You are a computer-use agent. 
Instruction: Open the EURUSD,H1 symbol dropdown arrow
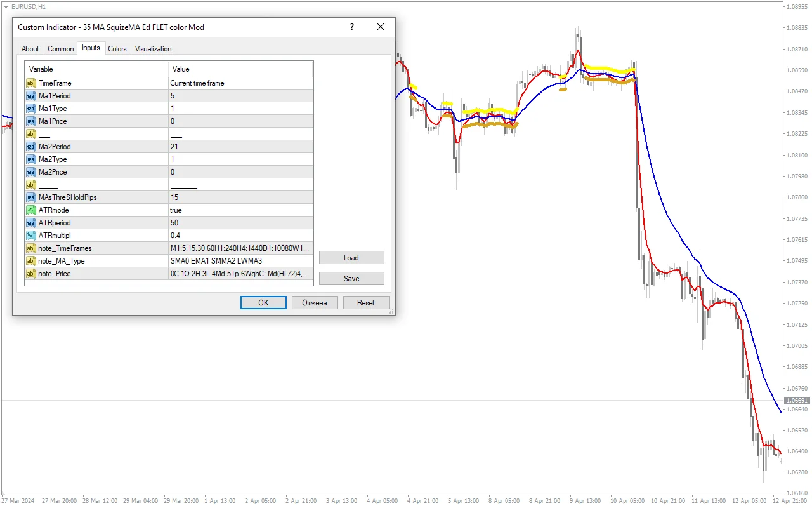(6, 6)
